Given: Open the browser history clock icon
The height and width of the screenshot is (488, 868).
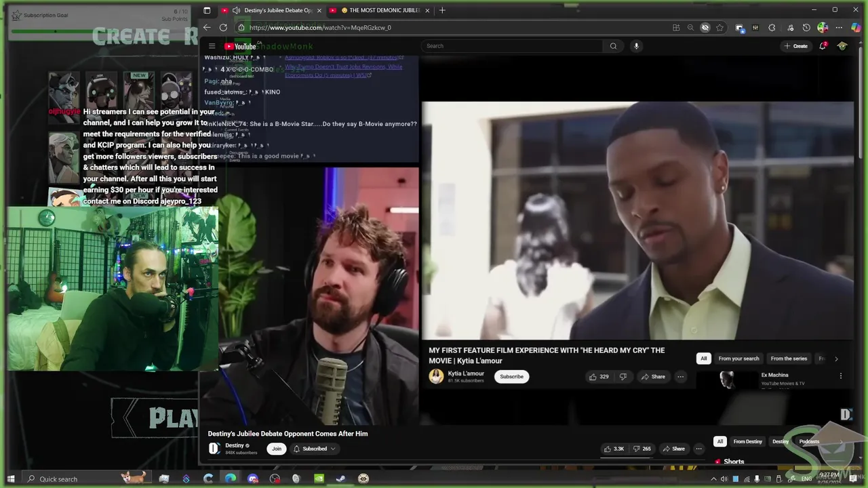Looking at the screenshot, I should click(x=806, y=28).
